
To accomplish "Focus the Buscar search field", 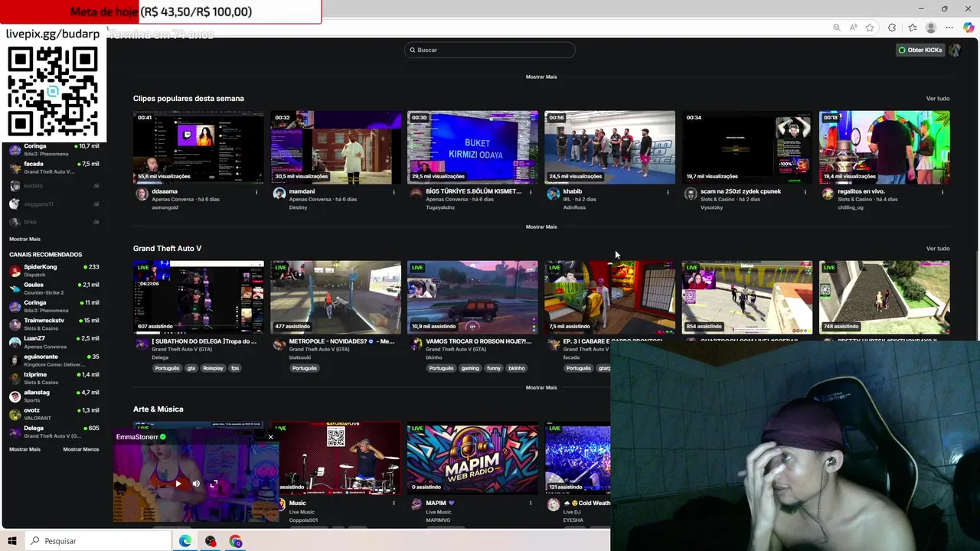I will pos(490,50).
